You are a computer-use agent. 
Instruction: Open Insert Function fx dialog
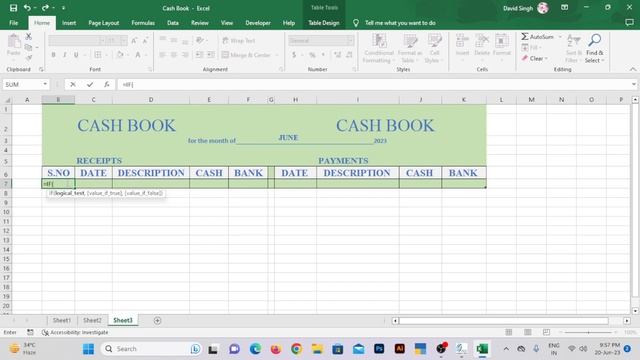pos(107,84)
